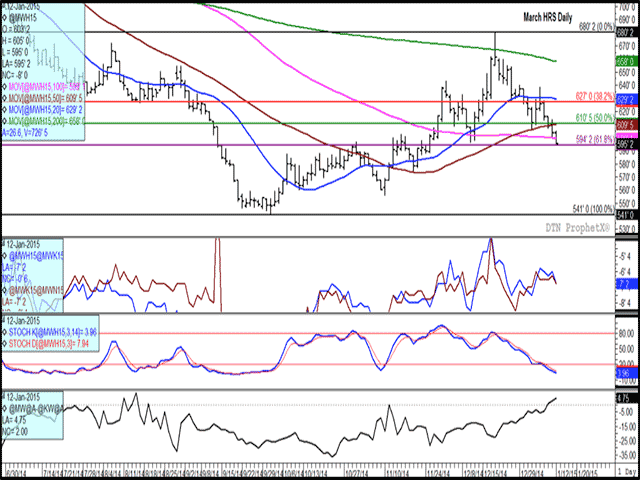Select the pink MOV[@MWH15,100] legend entry
Viewport: 640px width, 480px height.
(x=47, y=86)
